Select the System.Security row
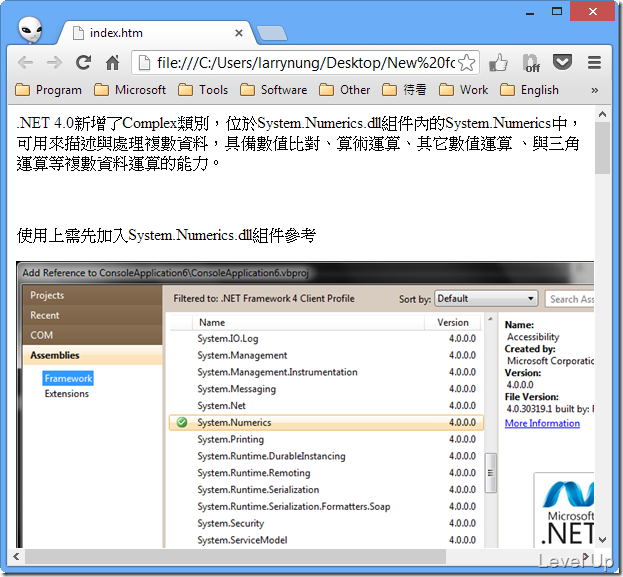 pyautogui.click(x=326, y=523)
